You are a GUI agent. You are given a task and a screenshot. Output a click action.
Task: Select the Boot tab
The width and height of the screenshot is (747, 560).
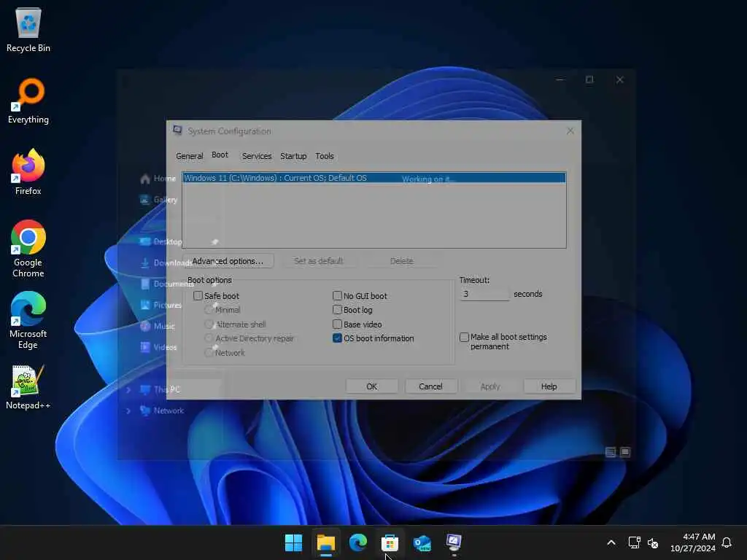point(220,155)
